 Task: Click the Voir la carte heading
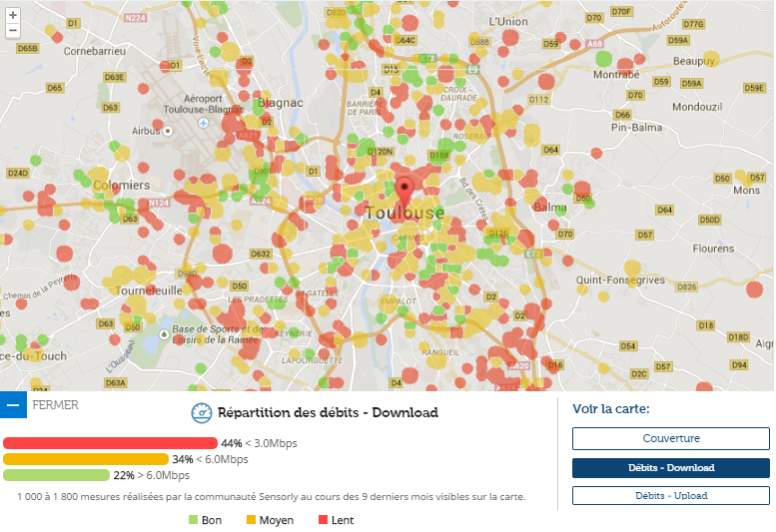(611, 409)
